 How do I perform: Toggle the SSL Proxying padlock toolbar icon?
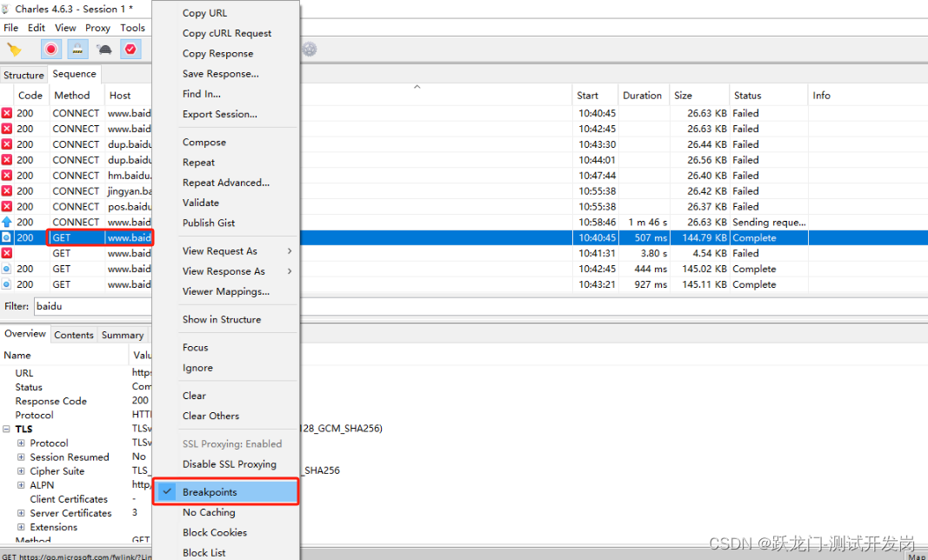(x=77, y=50)
